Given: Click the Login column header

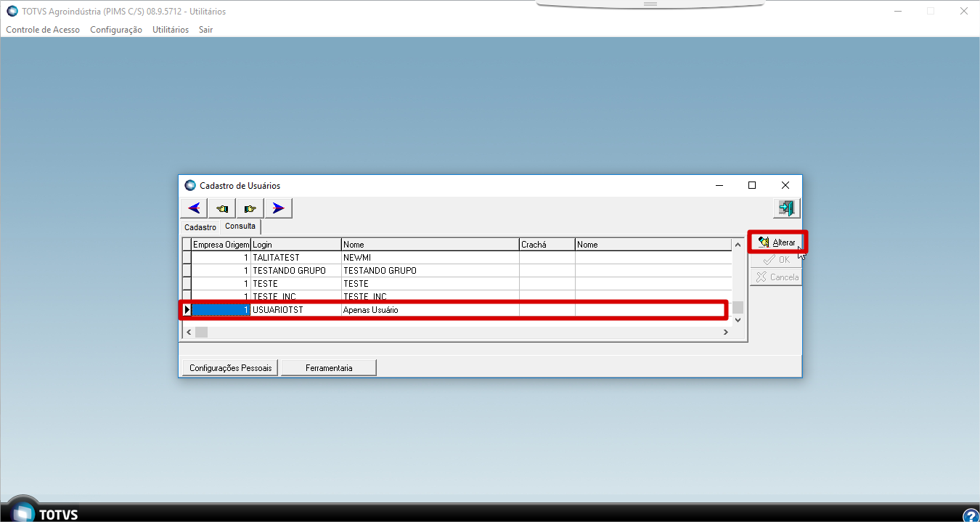Looking at the screenshot, I should 296,245.
